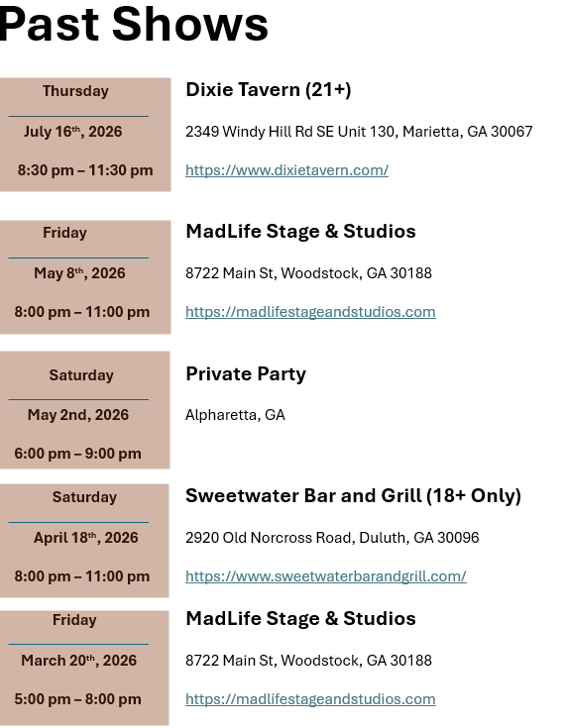The height and width of the screenshot is (728, 564).
Task: Click the April 18th, 2026 date
Action: coord(86,538)
